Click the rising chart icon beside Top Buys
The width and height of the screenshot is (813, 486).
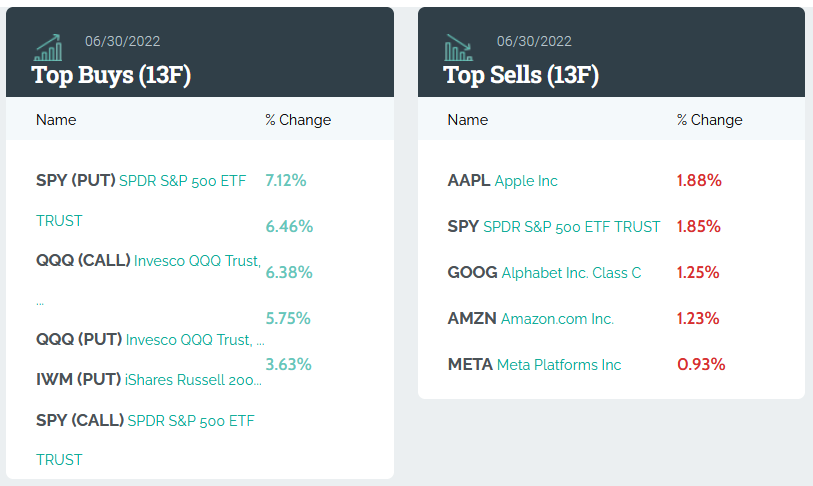tap(48, 48)
